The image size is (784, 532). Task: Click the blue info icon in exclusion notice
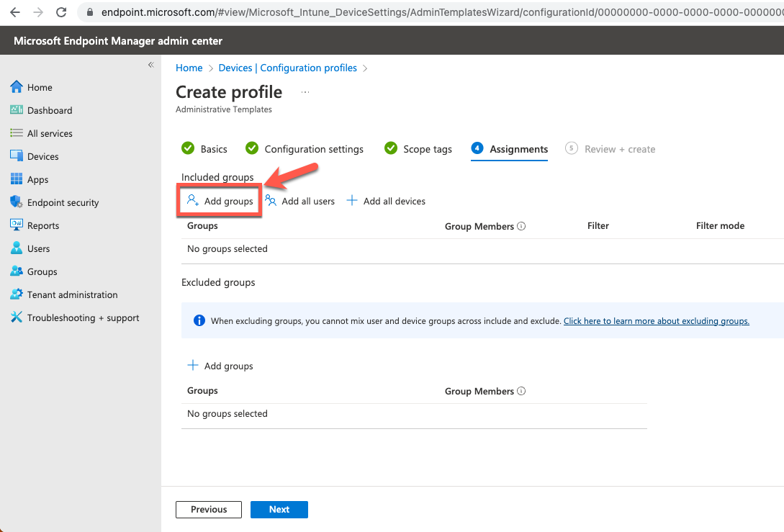coord(199,320)
